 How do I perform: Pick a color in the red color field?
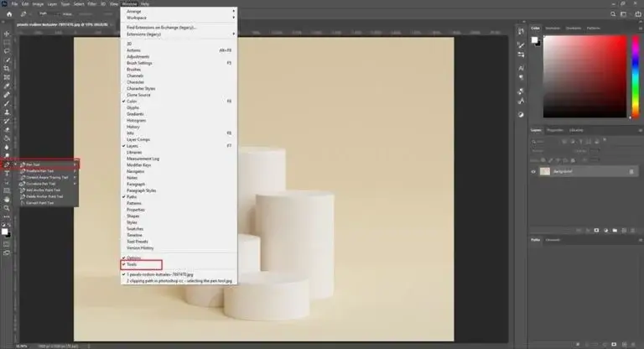click(x=584, y=76)
